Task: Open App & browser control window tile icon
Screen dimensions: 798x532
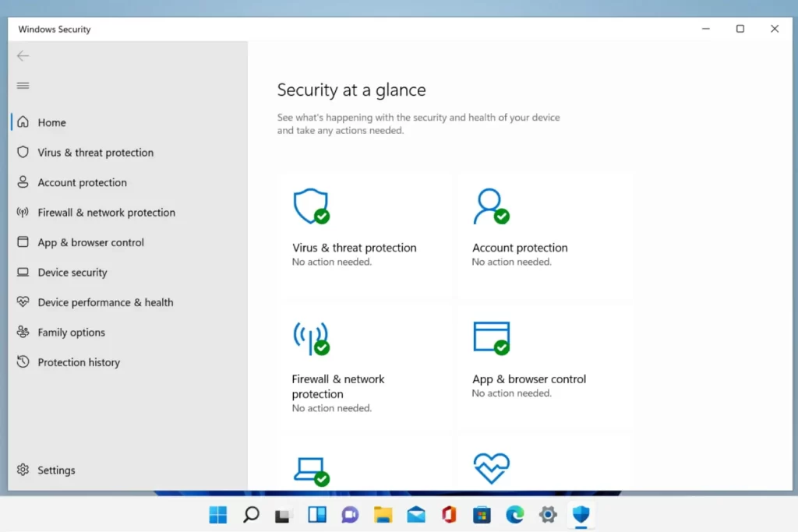Action: (491, 337)
